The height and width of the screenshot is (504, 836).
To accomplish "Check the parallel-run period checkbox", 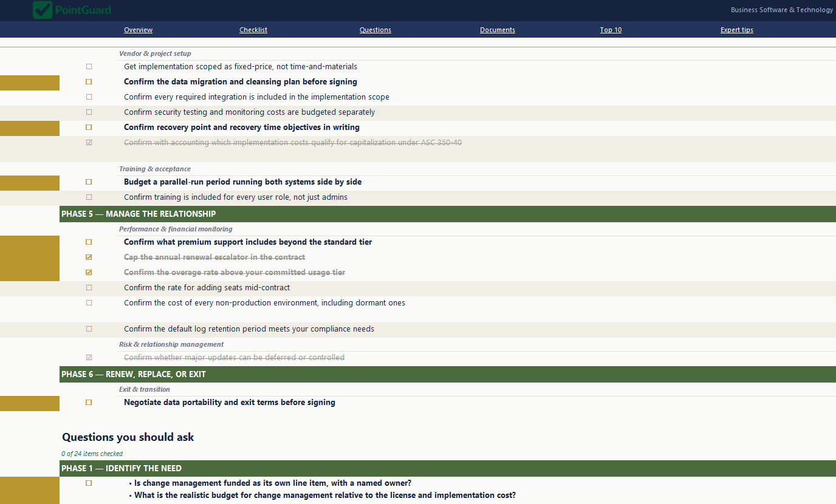I will tap(89, 182).
